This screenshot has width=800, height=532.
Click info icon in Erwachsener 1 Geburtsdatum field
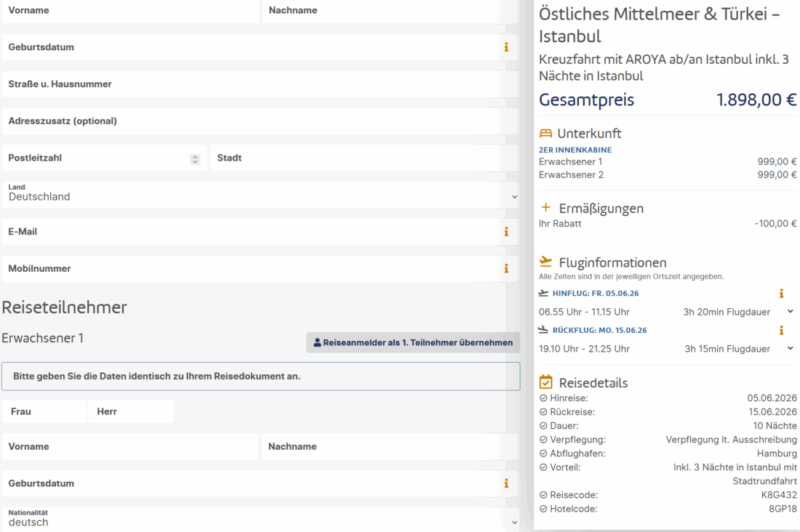pos(506,483)
